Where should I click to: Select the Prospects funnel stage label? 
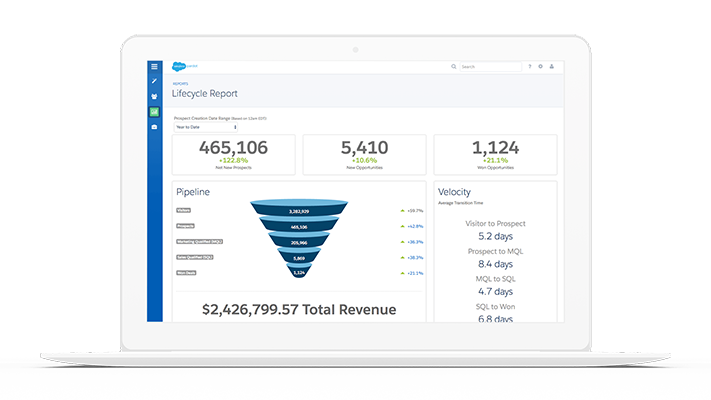point(186,226)
